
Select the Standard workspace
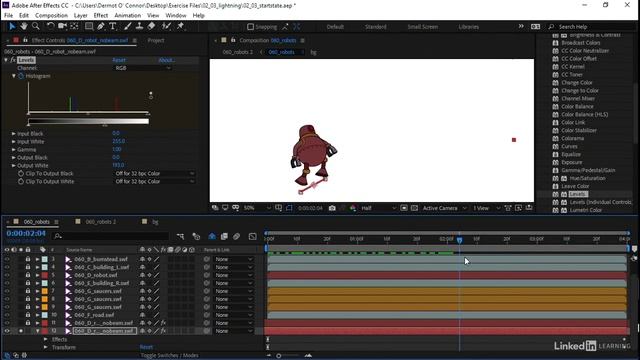tap(376, 27)
